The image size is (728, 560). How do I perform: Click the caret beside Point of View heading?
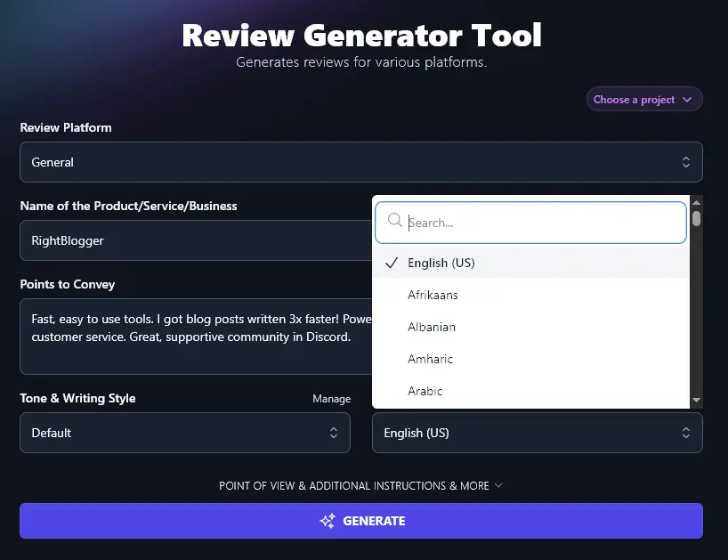(x=499, y=486)
